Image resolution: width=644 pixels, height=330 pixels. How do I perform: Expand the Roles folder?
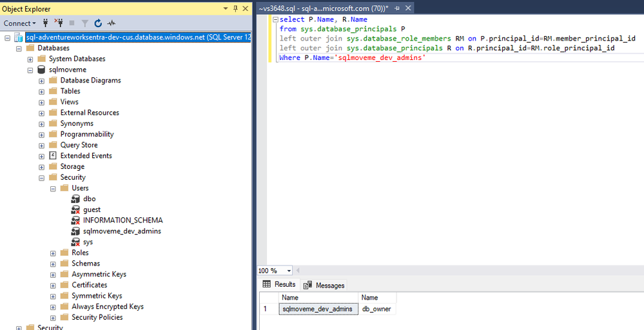[x=53, y=253]
